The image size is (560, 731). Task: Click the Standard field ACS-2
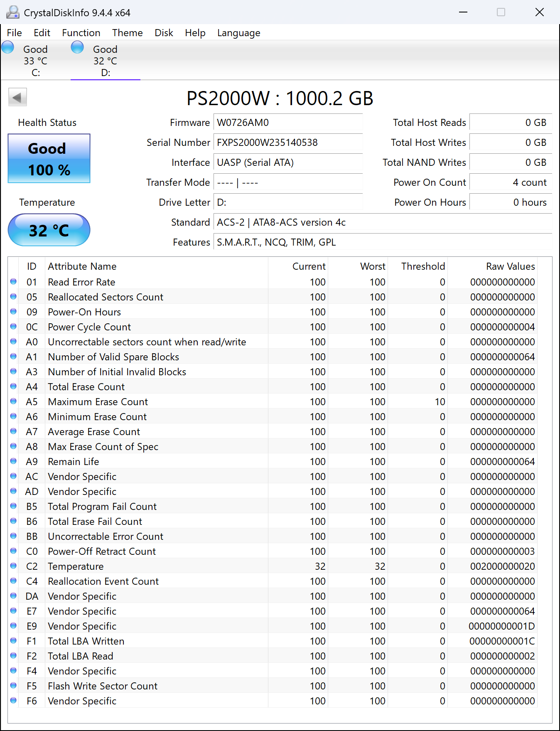click(x=383, y=222)
